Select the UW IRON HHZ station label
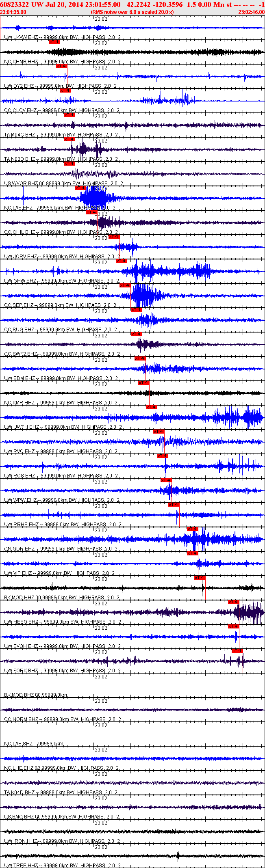265x868 pixels. pos(62,841)
